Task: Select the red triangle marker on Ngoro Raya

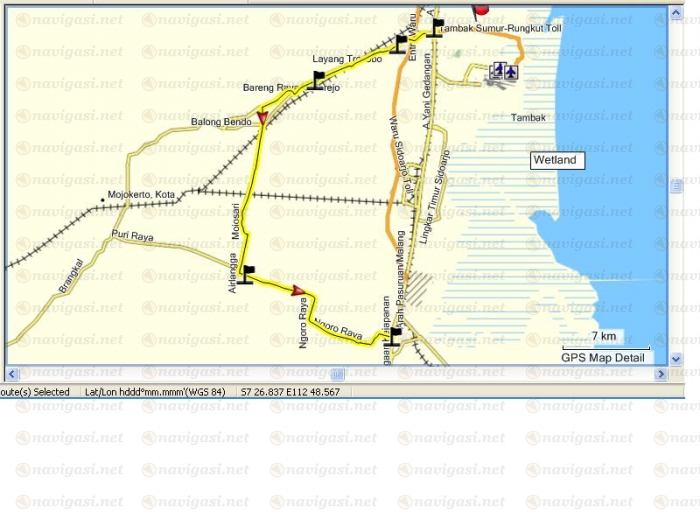Action: pyautogui.click(x=298, y=291)
